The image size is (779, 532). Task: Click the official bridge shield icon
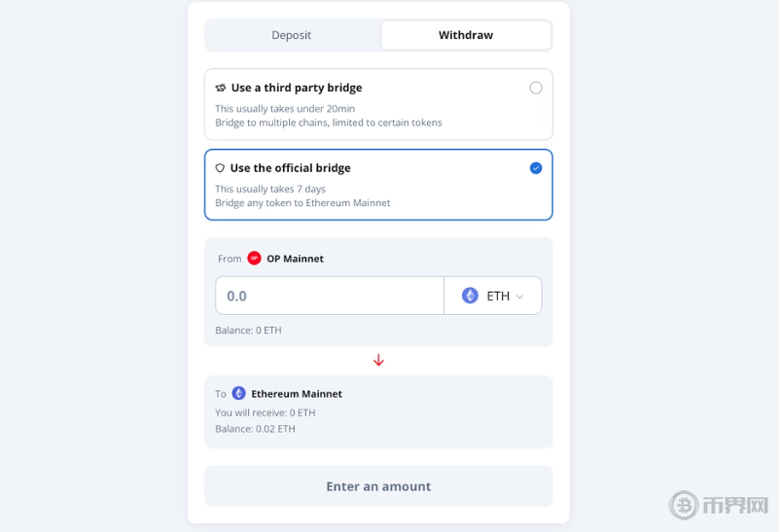(x=220, y=168)
